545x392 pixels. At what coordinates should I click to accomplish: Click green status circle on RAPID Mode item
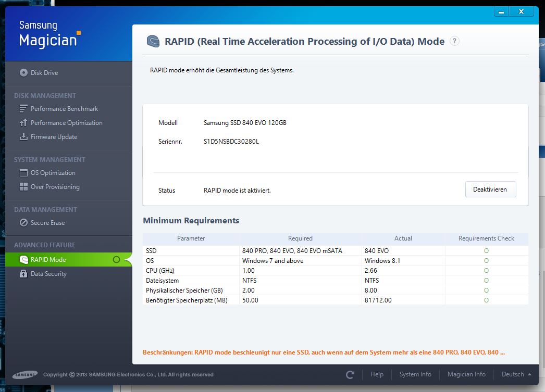(x=116, y=259)
